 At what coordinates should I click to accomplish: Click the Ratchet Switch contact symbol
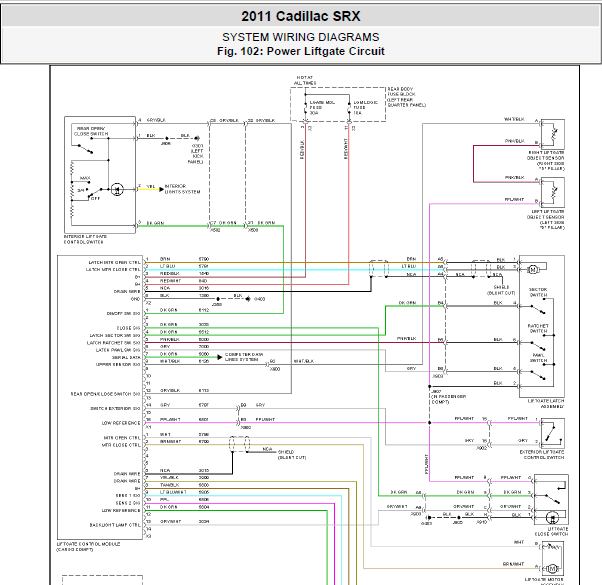click(x=538, y=344)
